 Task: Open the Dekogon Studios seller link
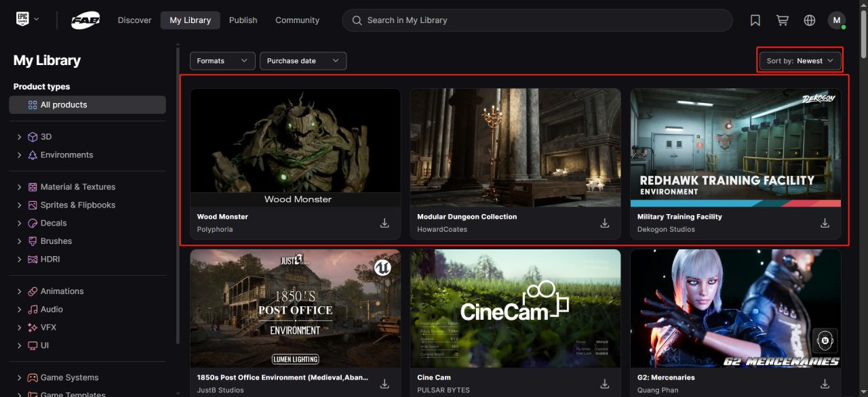[666, 230]
